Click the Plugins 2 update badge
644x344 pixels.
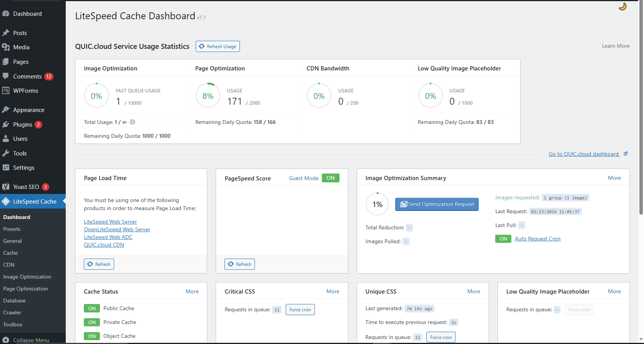38,124
